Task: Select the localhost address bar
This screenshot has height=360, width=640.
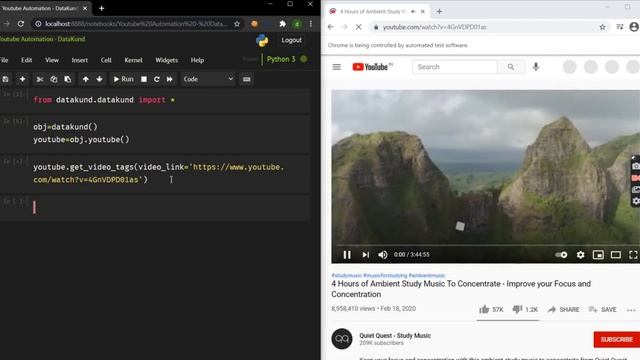Action: (x=137, y=24)
